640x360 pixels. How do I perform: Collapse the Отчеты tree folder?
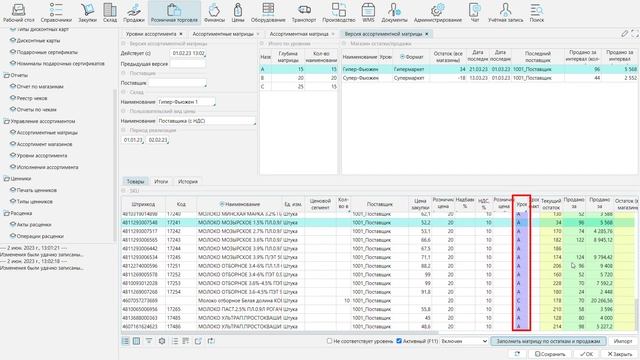[x=7, y=75]
